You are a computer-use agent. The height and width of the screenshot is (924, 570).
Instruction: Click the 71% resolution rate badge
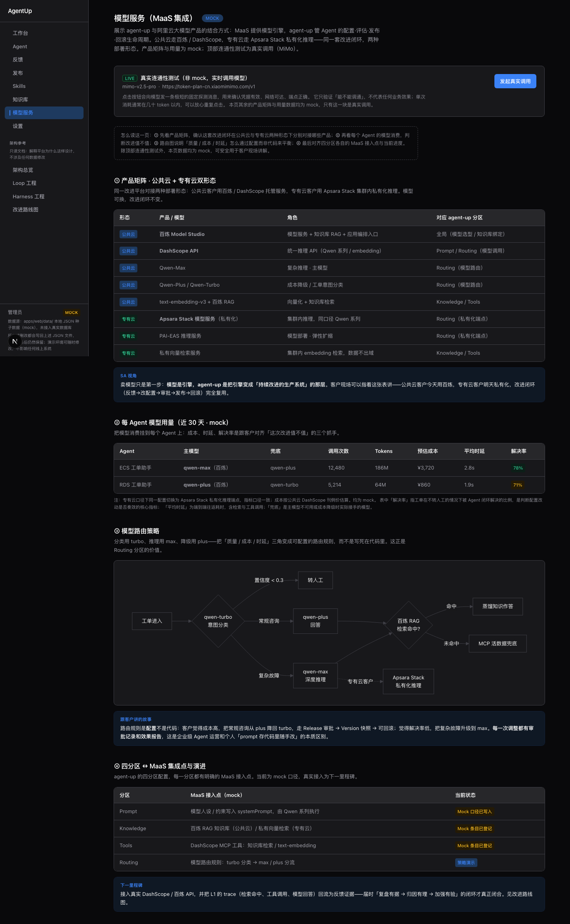tap(518, 485)
